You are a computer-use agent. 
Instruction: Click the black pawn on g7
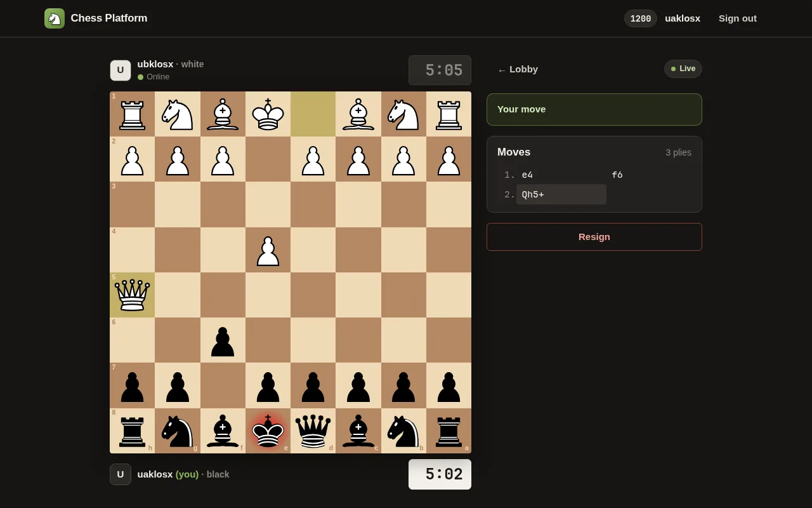(177, 385)
